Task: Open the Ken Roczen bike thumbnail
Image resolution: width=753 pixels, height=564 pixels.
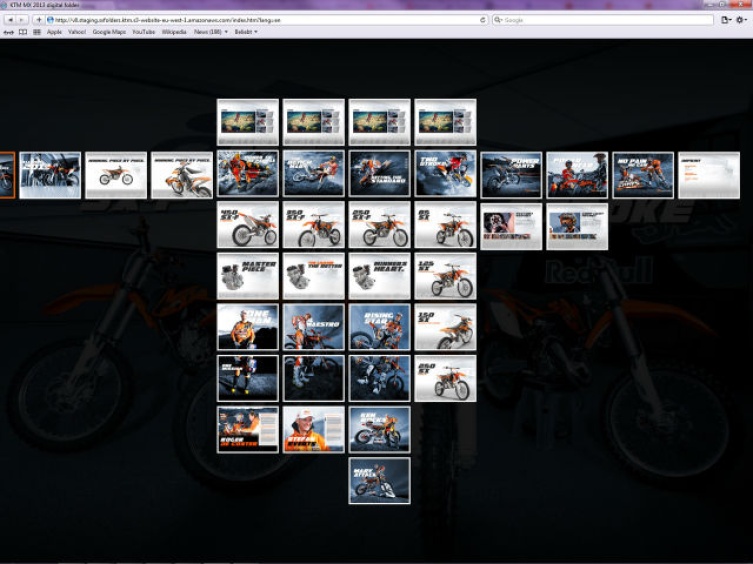Action: click(x=379, y=430)
